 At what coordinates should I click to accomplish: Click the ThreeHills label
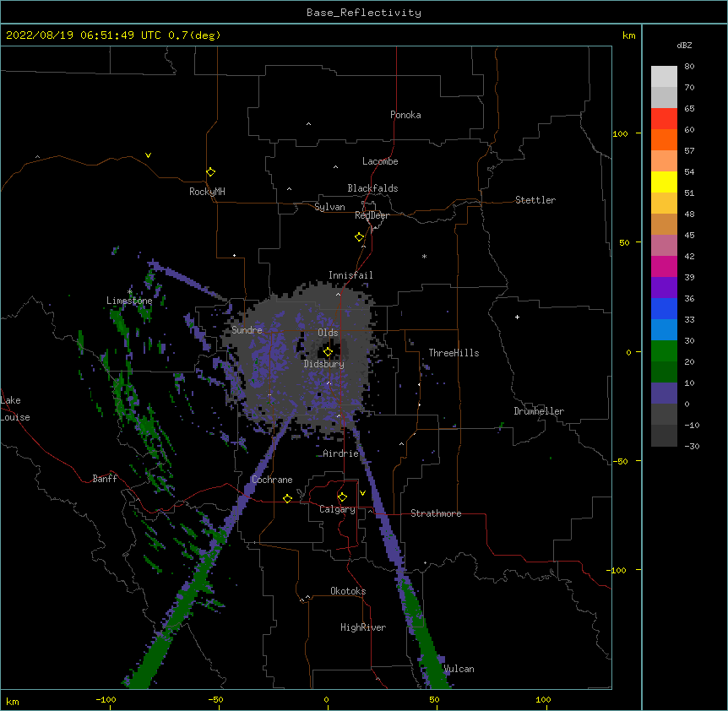point(454,353)
